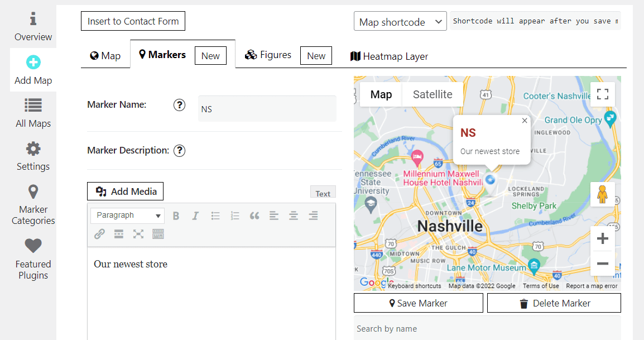The height and width of the screenshot is (340, 644).
Task: Open the Map shortcode dropdown
Action: tap(400, 21)
